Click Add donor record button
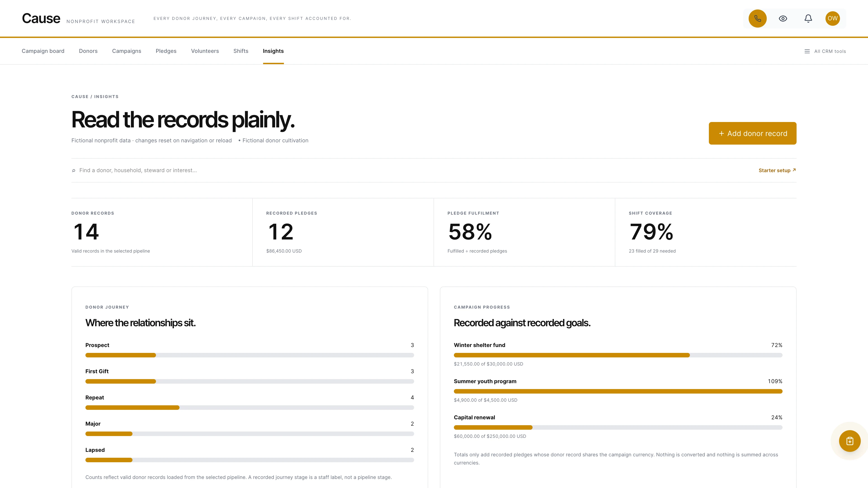Image resolution: width=868 pixels, height=488 pixels. point(752,133)
